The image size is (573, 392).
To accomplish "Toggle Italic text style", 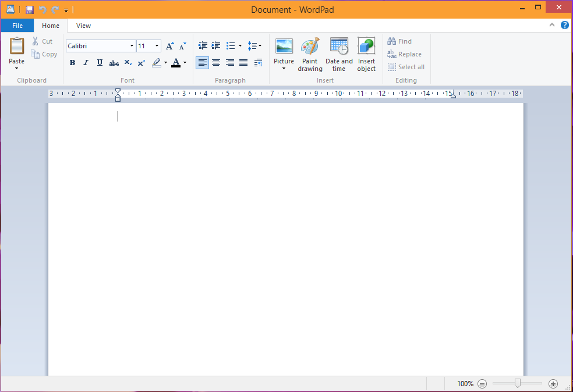I will [86, 63].
